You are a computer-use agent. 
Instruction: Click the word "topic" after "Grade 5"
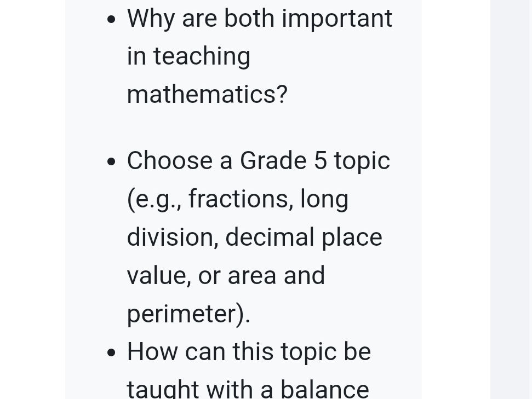pos(362,161)
